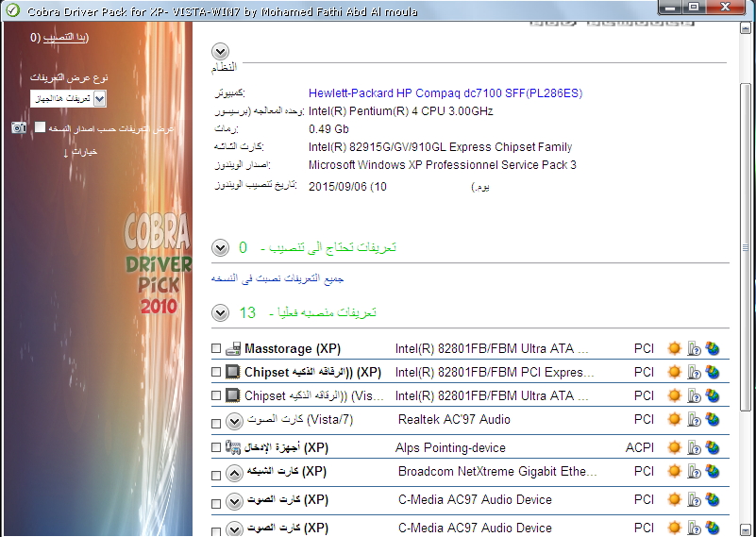This screenshot has height=537, width=756.
Task: Collapse 'تعريفات منصبه فعليا' 13 section arrow
Action: pyautogui.click(x=220, y=312)
